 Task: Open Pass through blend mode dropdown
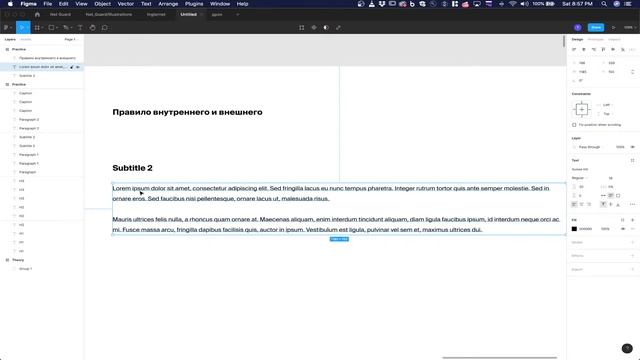click(x=591, y=147)
